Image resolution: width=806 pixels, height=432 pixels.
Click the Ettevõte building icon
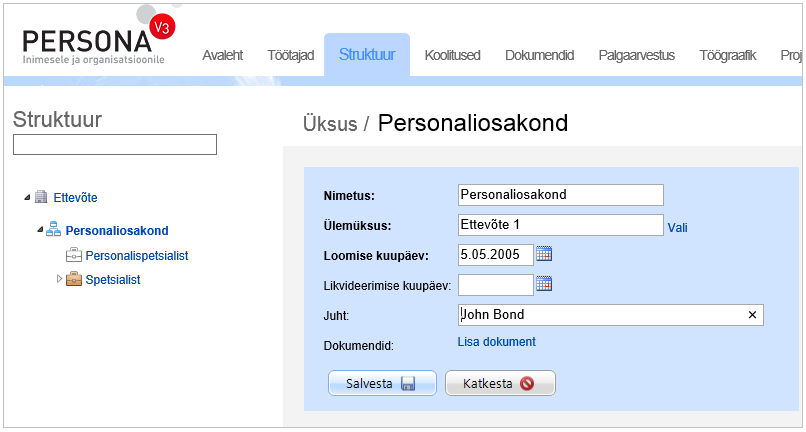click(41, 197)
